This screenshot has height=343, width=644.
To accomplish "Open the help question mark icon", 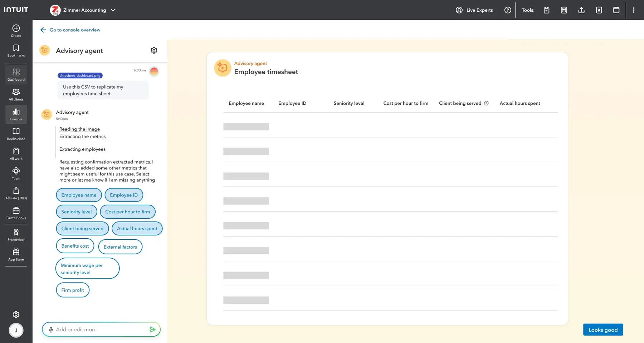I will [508, 10].
